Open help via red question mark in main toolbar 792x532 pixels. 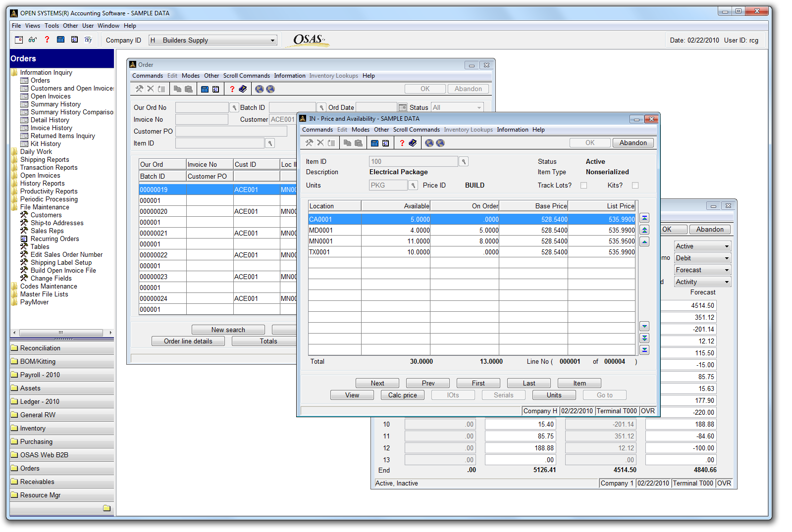[47, 40]
